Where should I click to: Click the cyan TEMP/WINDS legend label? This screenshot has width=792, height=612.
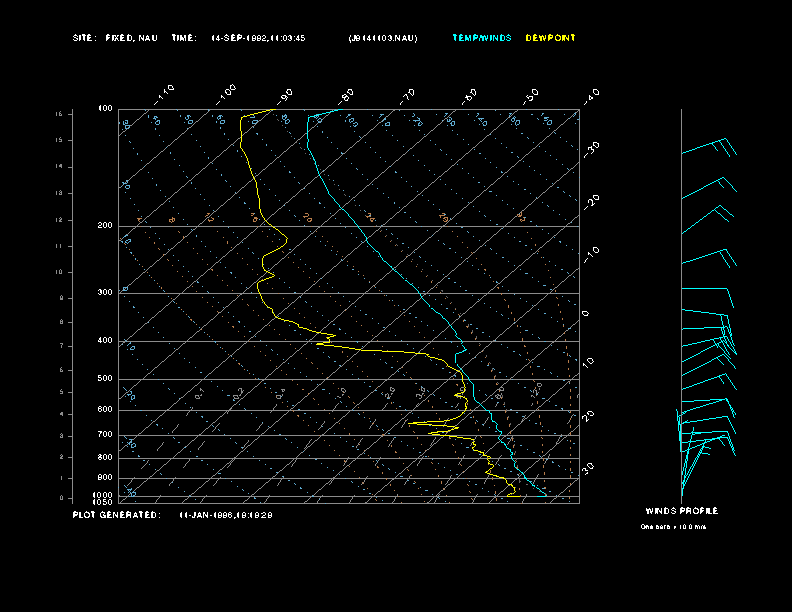(481, 38)
